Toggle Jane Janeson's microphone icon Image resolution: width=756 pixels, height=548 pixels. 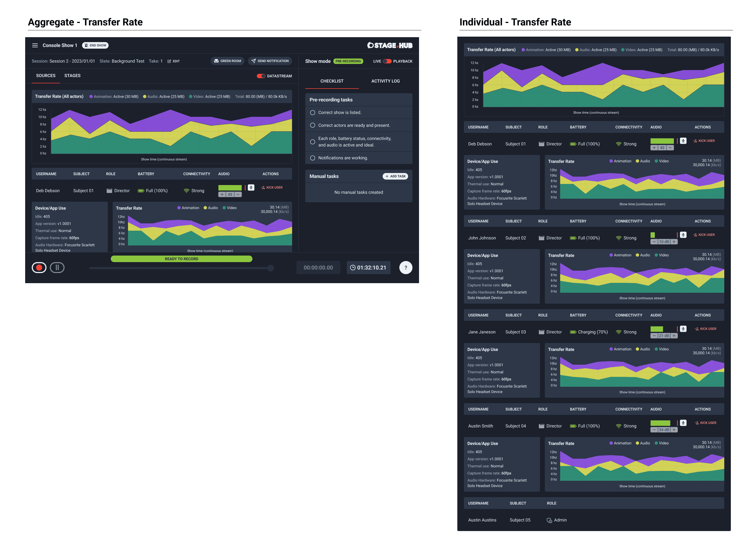(x=683, y=329)
